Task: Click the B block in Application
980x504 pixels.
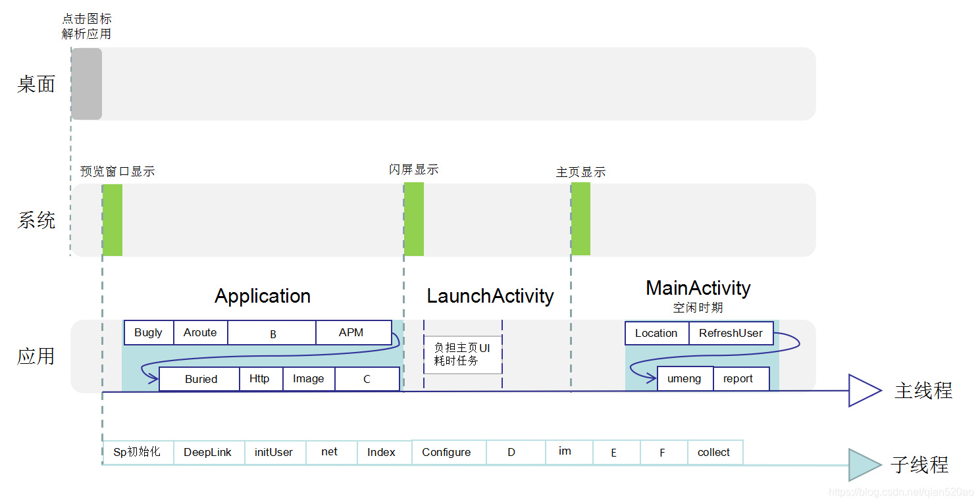Action: point(272,332)
